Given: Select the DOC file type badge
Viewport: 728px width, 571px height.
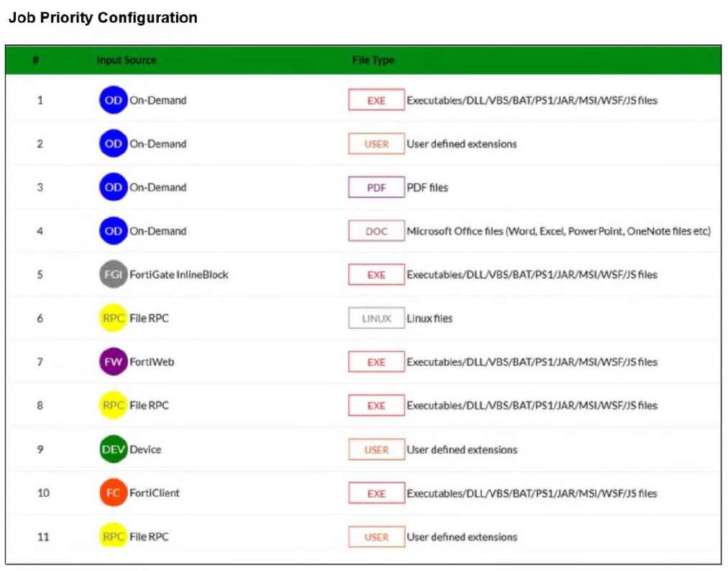Looking at the screenshot, I should coord(376,232).
